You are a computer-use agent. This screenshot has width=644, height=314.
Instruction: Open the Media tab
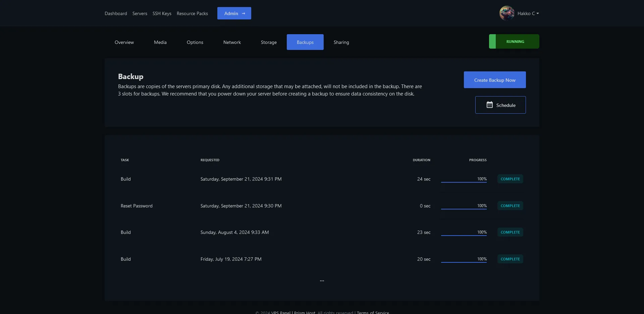pyautogui.click(x=160, y=42)
